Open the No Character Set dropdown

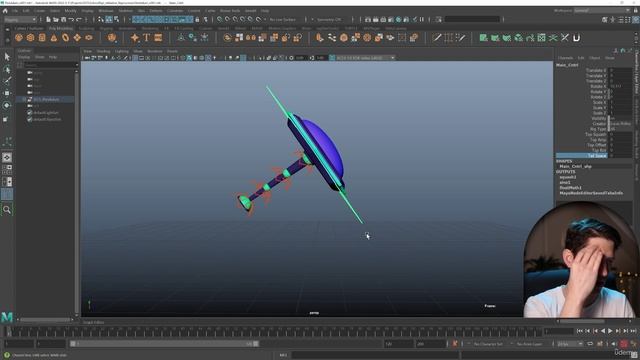(x=489, y=344)
